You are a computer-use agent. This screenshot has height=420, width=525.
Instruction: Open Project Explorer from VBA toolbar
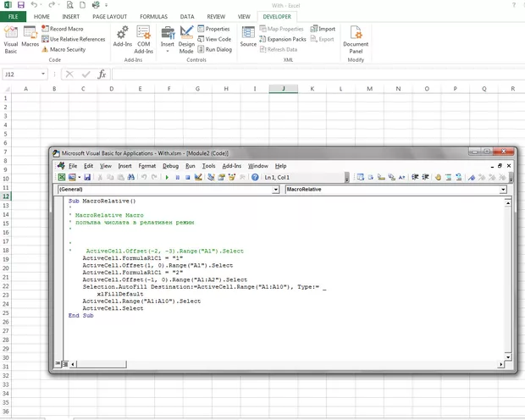click(x=211, y=177)
